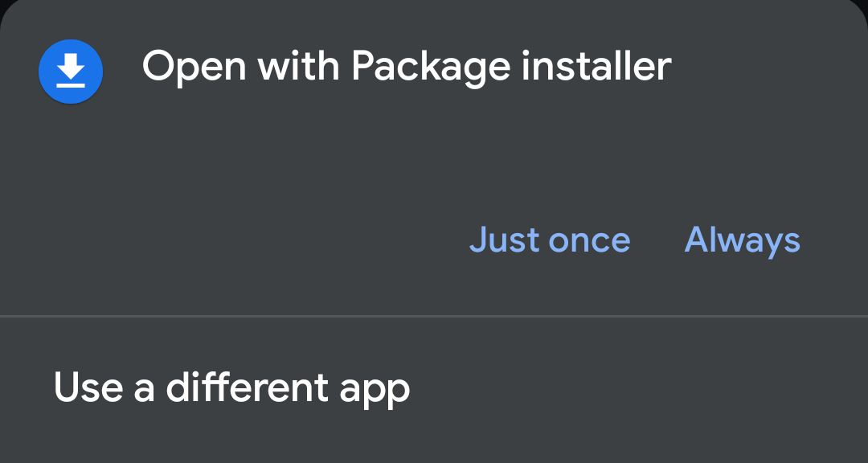The height and width of the screenshot is (463, 868).
Task: Pick the Use a different app entry
Action: coord(231,387)
